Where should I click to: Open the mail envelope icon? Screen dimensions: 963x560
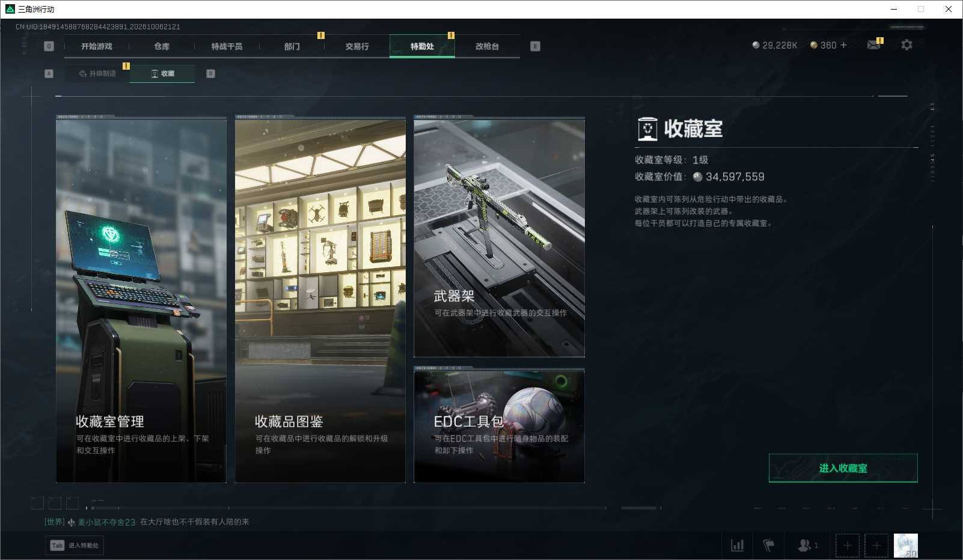pos(873,45)
